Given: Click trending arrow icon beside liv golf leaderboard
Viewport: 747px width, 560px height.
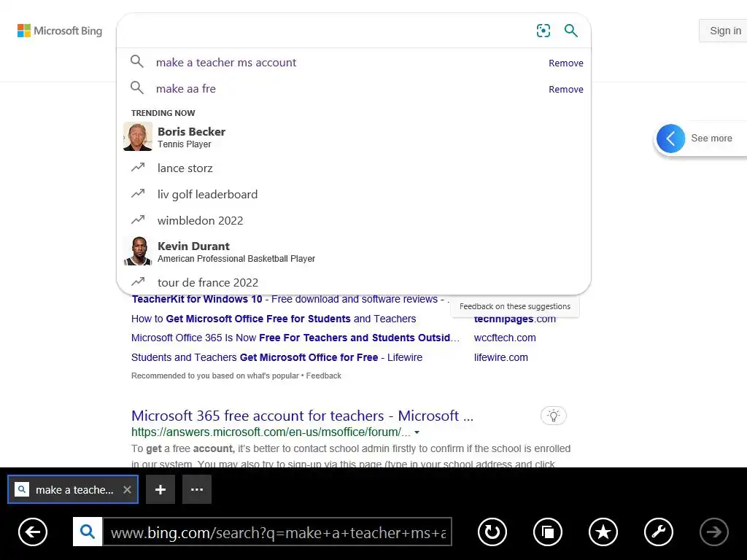Looking at the screenshot, I should [x=138, y=193].
